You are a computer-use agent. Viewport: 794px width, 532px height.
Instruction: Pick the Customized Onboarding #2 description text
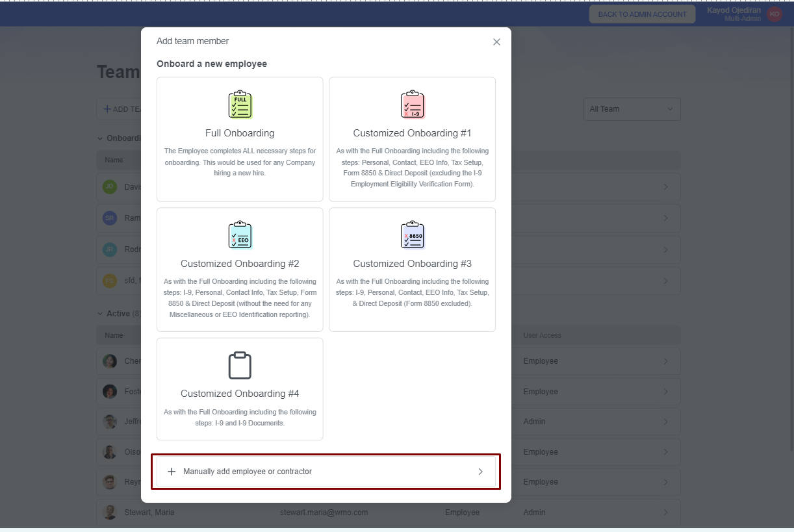point(240,298)
